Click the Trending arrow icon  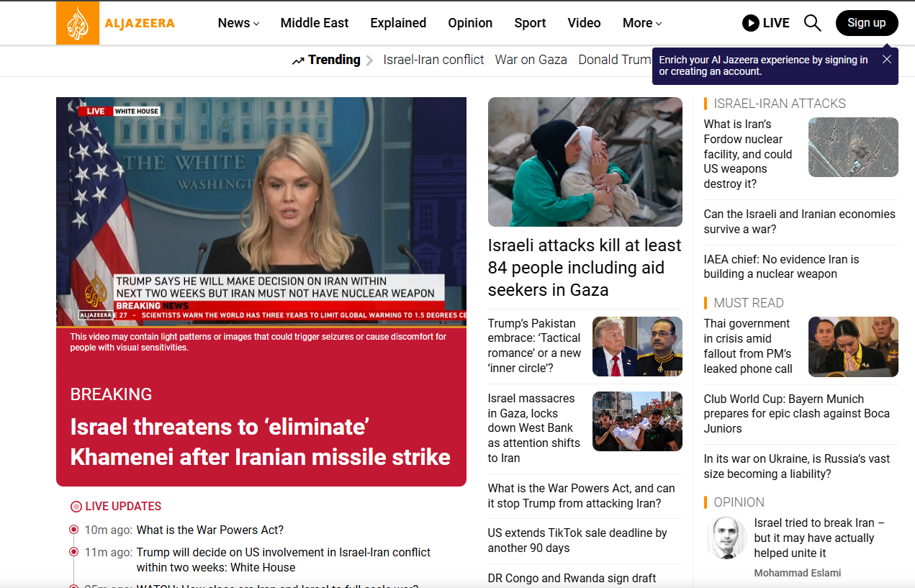click(298, 60)
